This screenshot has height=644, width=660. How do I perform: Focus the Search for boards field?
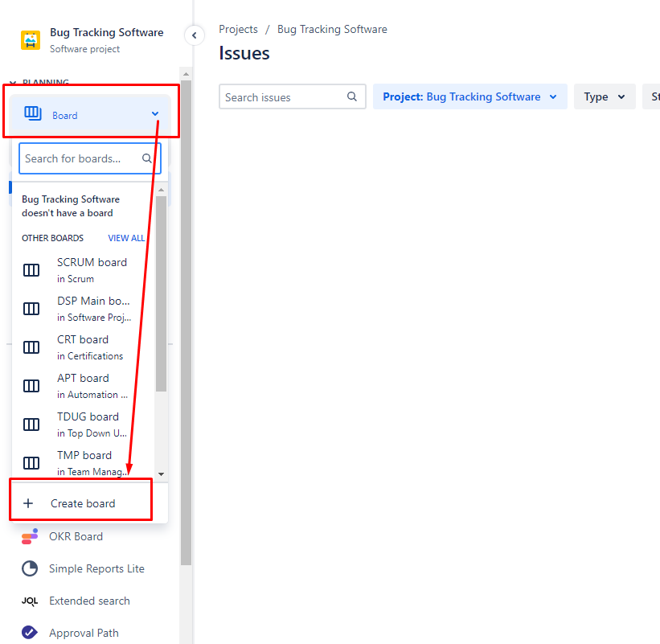[90, 158]
